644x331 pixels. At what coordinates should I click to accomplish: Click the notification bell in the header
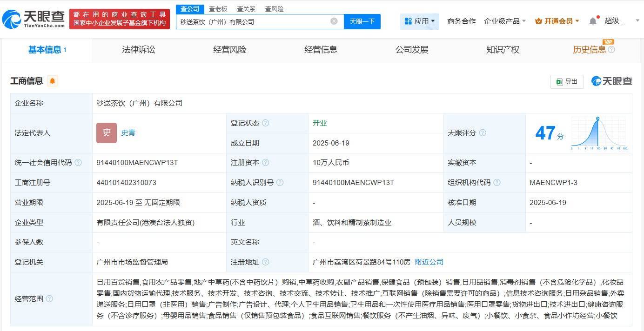point(593,21)
